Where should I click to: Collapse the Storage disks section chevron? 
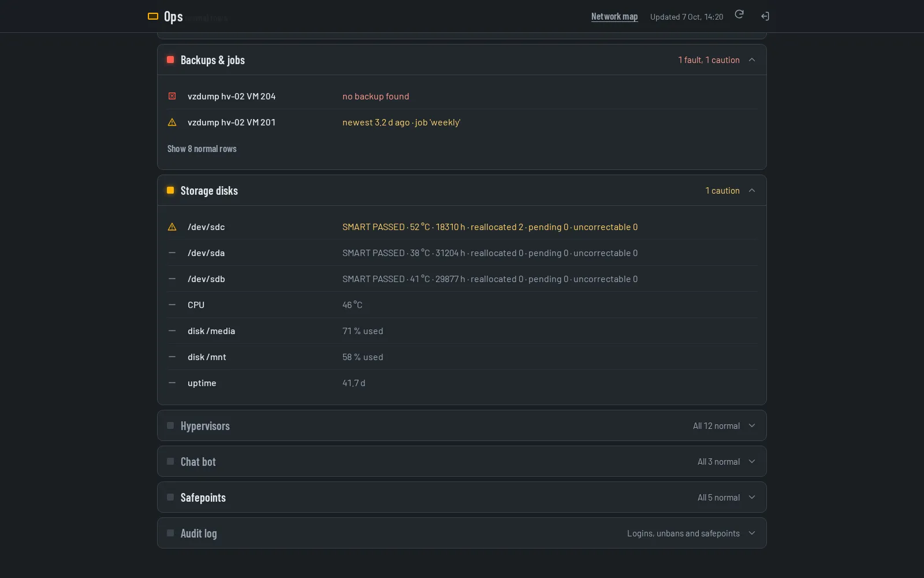point(752,190)
